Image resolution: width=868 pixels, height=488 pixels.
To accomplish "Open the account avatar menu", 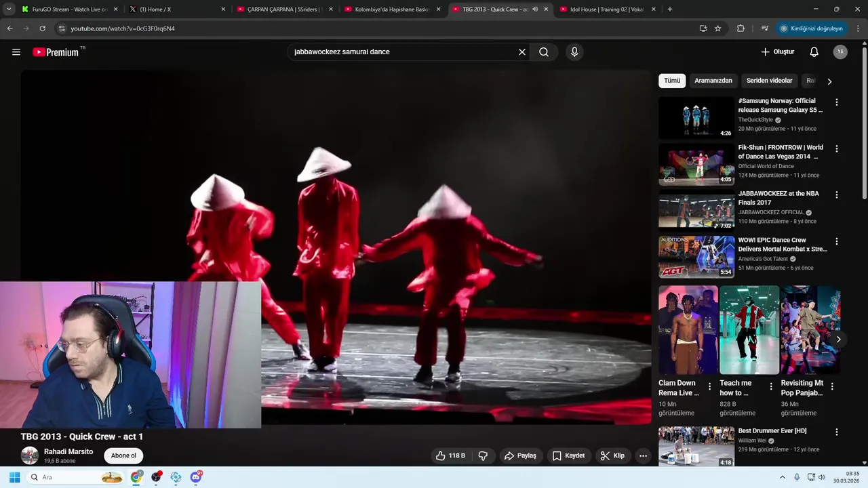I will click(840, 52).
